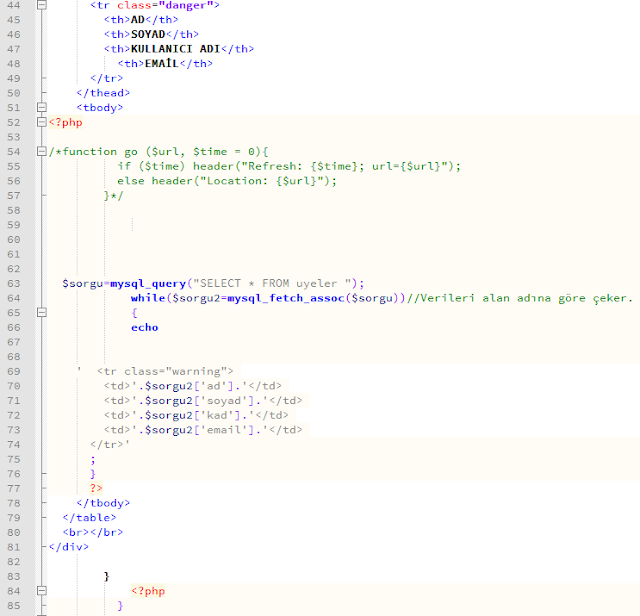Viewport: 640px width, 616px height.
Task: Click '/*function go' comment start
Action: 93,152
